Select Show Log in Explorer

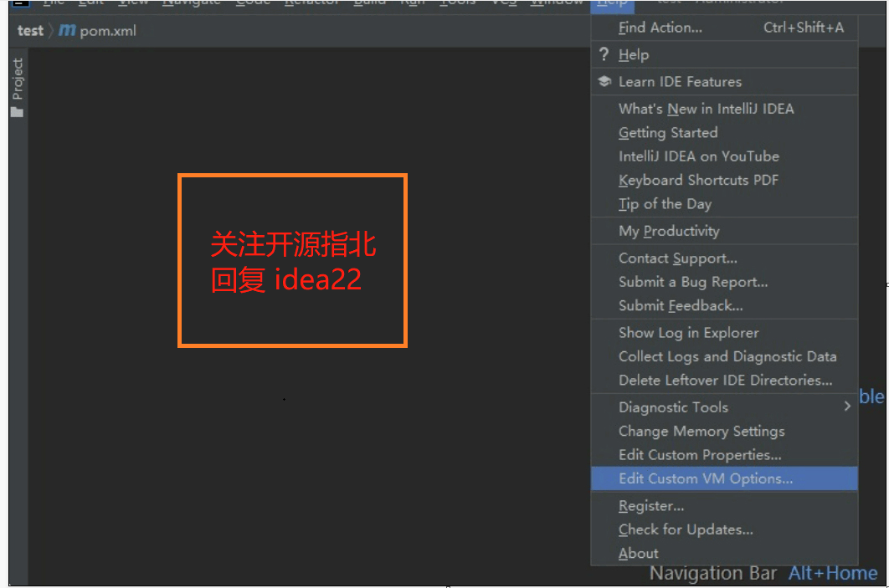724,333
